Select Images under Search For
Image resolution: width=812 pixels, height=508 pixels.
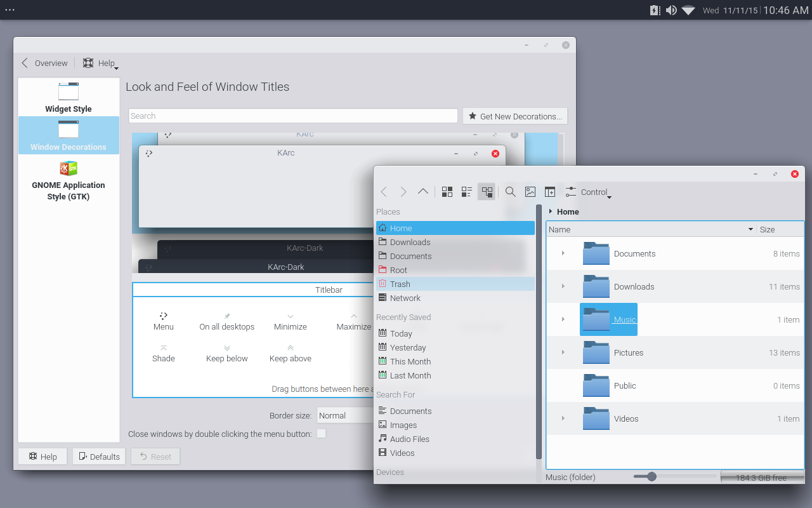pos(455,425)
